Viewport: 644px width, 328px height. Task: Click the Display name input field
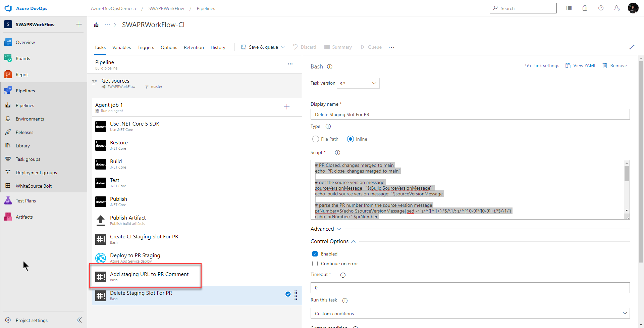(470, 114)
